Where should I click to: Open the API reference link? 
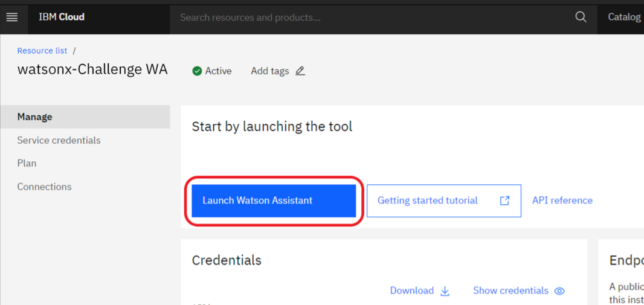562,201
